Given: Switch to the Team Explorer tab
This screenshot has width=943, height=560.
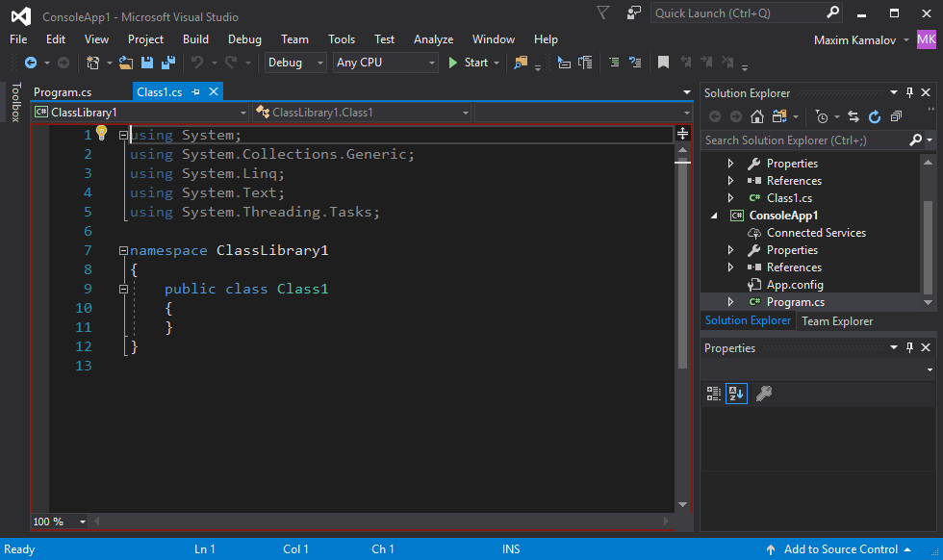Looking at the screenshot, I should point(837,321).
